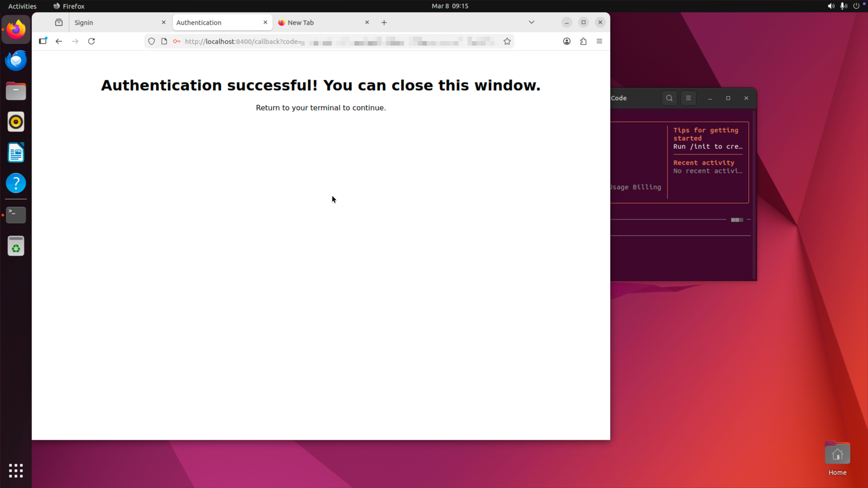Viewport: 868px width, 488px height.
Task: Click the tracking protection shield icon
Action: pos(151,41)
